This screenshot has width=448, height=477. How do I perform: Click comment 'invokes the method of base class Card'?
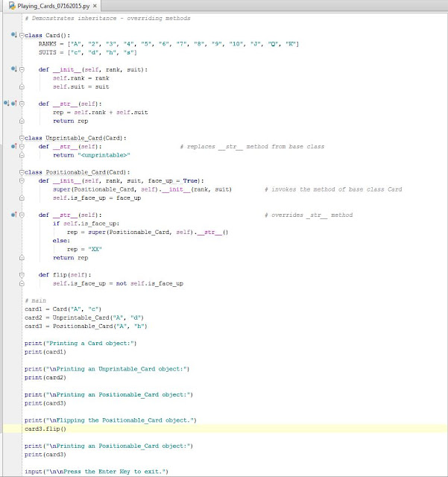[x=333, y=189]
